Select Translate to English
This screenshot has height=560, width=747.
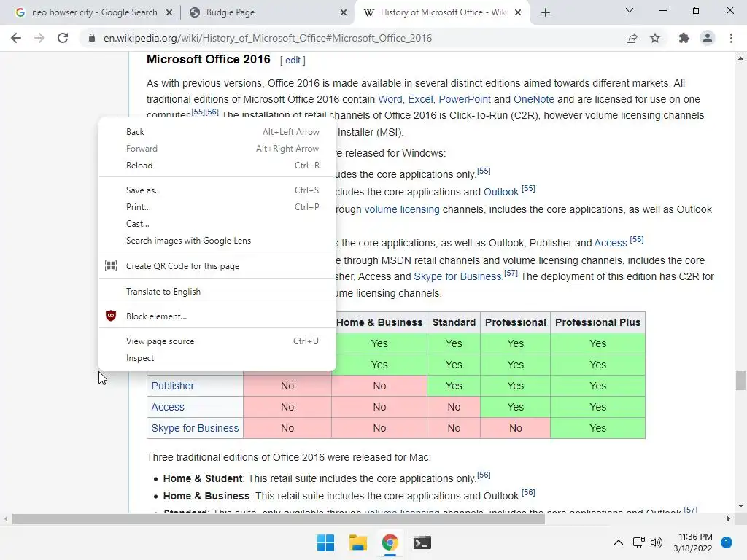[x=217, y=292]
